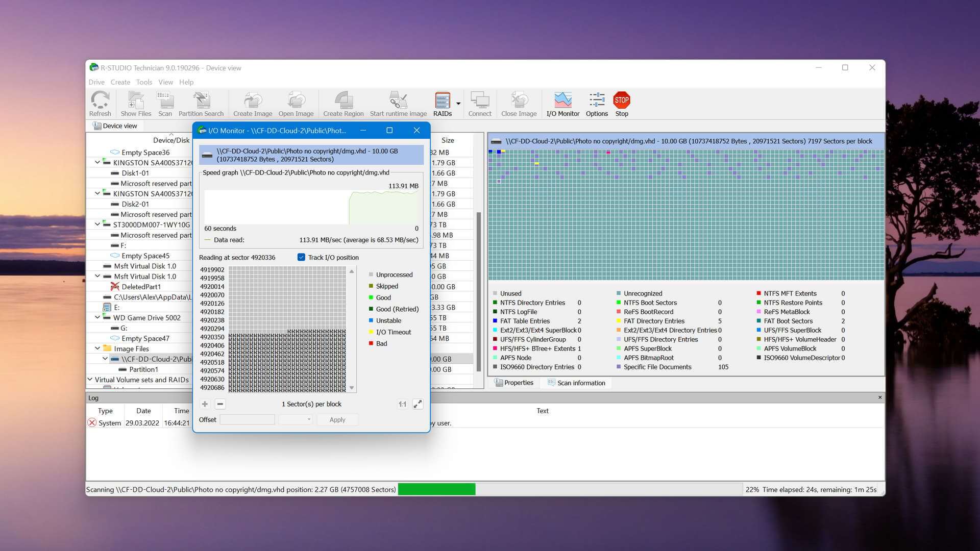Stop the scan with STOP icon

coord(622,104)
